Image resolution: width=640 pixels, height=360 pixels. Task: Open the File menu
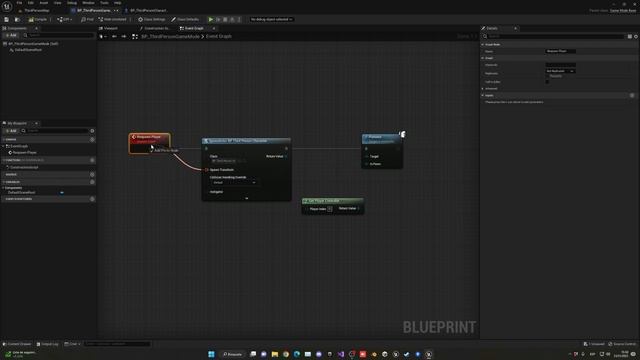coord(19,3)
